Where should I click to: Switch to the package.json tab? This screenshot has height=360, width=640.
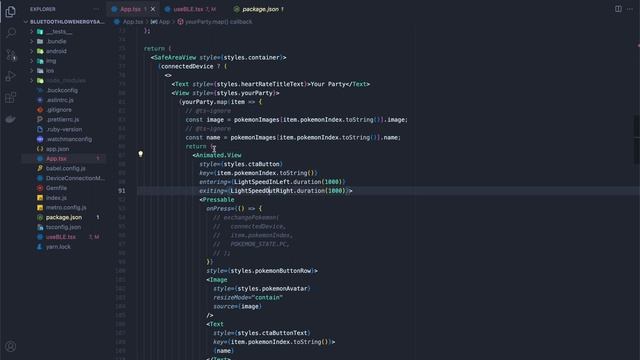(259, 9)
